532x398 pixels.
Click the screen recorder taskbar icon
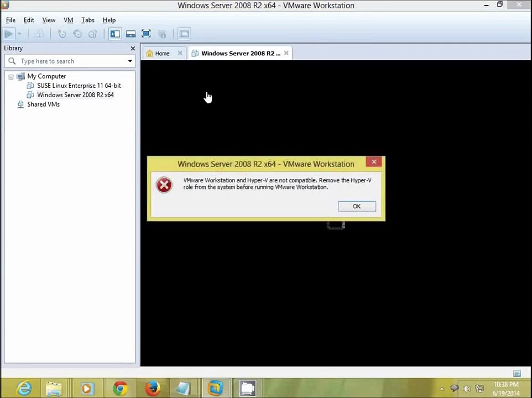coord(248,388)
